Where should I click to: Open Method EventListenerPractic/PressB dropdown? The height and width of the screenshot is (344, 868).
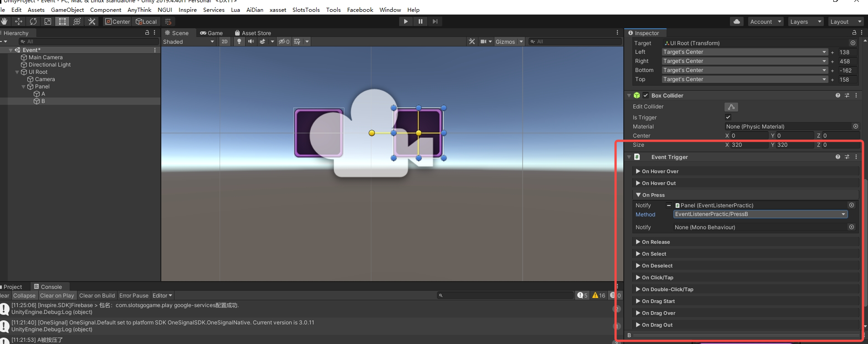pos(760,214)
